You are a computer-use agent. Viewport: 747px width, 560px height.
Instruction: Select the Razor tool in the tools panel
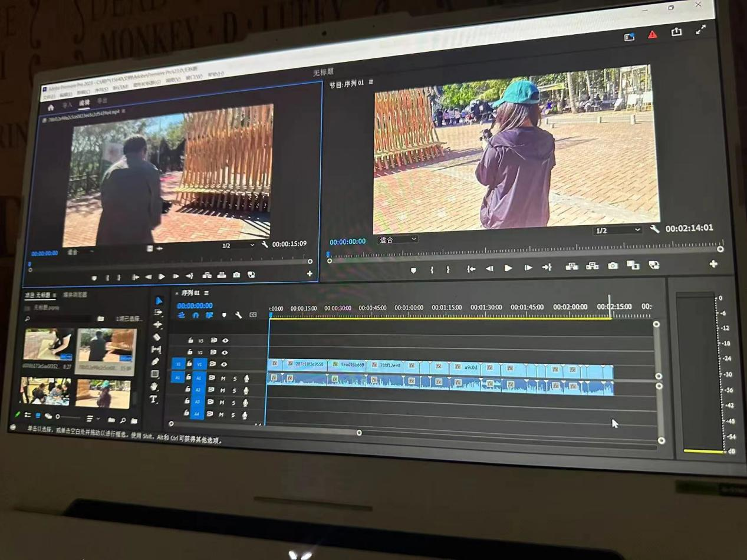point(156,337)
